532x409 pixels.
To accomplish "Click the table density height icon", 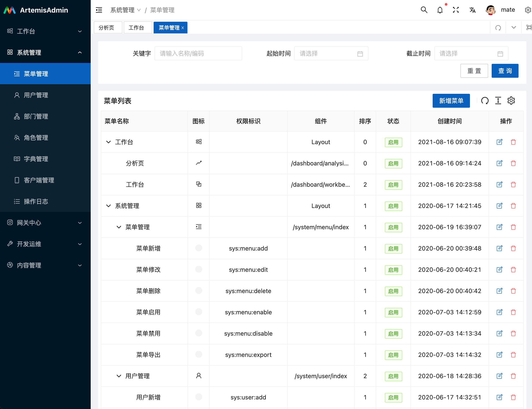I will tap(498, 101).
